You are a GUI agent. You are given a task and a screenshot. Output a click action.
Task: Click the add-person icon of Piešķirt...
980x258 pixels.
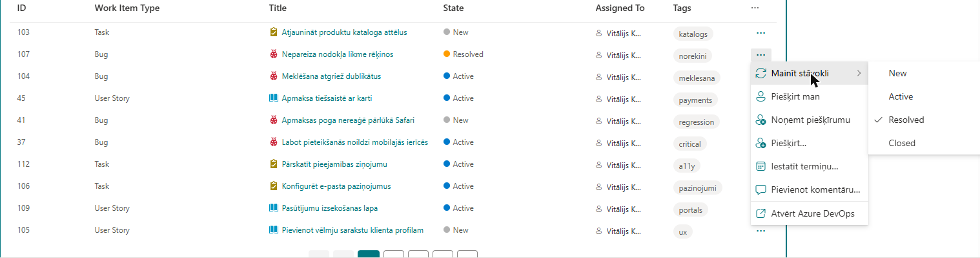pos(761,143)
